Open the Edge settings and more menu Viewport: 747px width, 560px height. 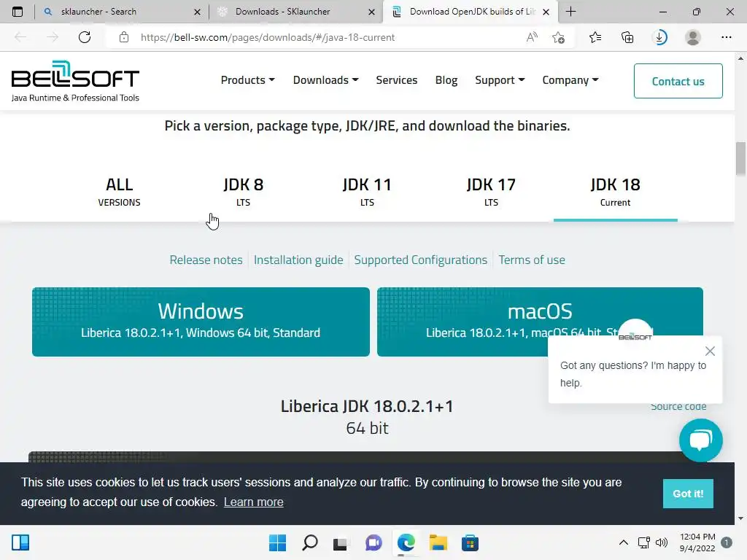726,37
